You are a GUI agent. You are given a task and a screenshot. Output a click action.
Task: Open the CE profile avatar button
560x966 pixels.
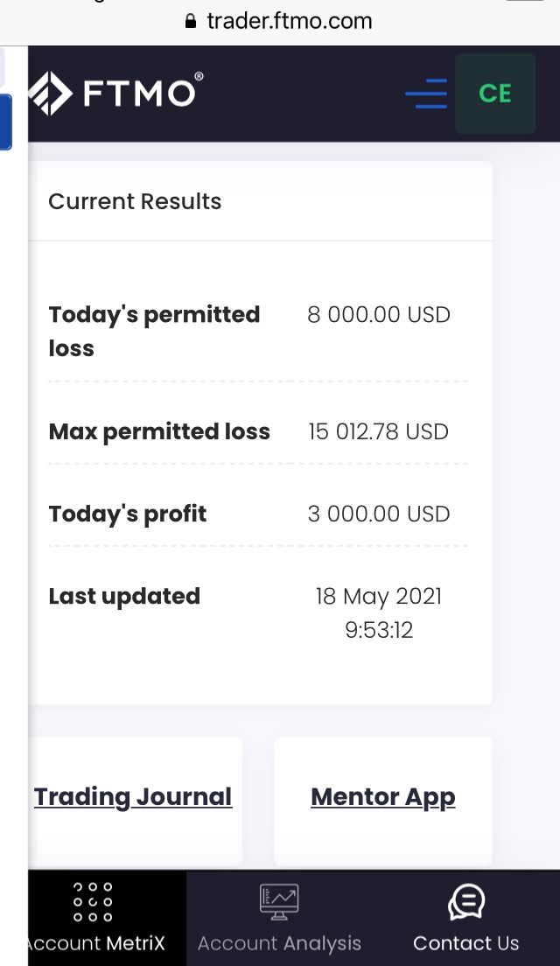coord(495,94)
